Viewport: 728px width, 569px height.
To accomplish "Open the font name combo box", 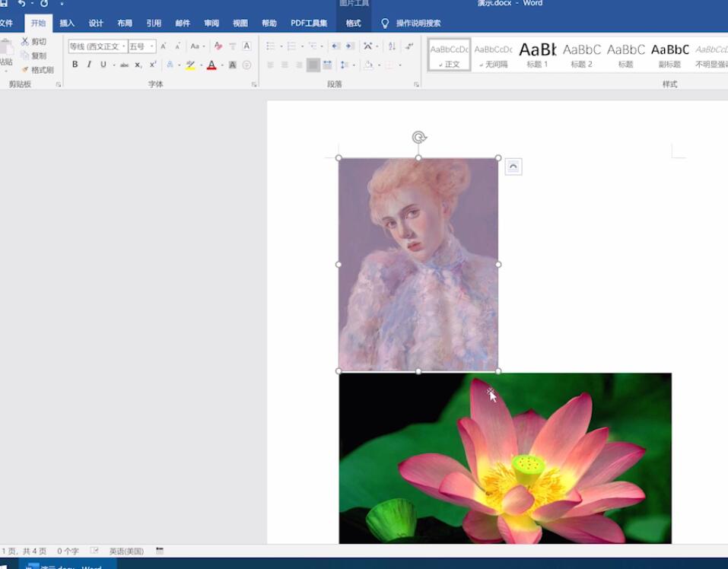I will 98,46.
